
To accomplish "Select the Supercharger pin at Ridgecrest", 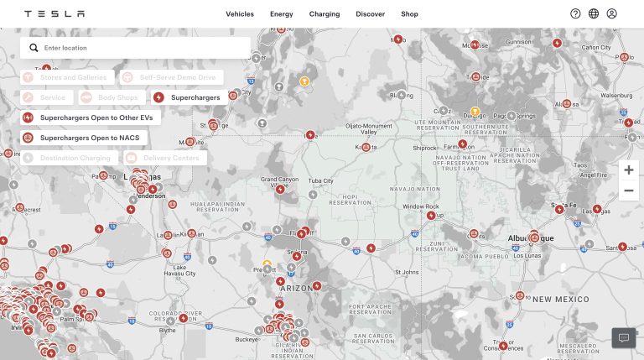I will coord(20,208).
